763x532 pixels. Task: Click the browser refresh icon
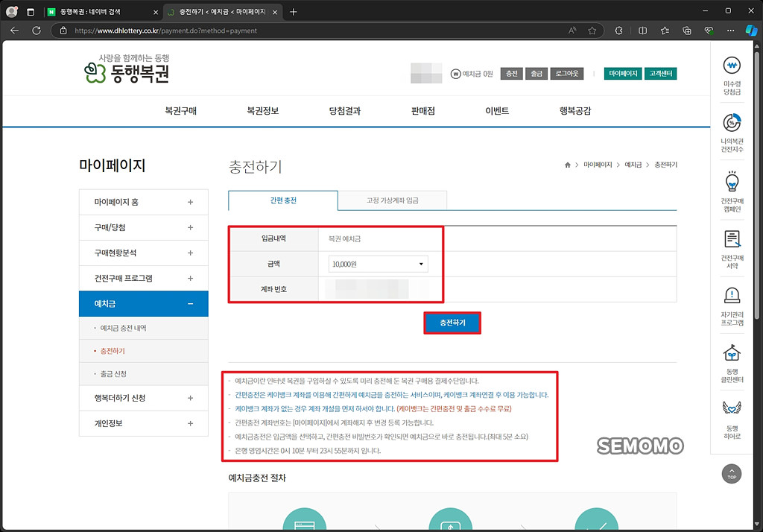click(37, 31)
